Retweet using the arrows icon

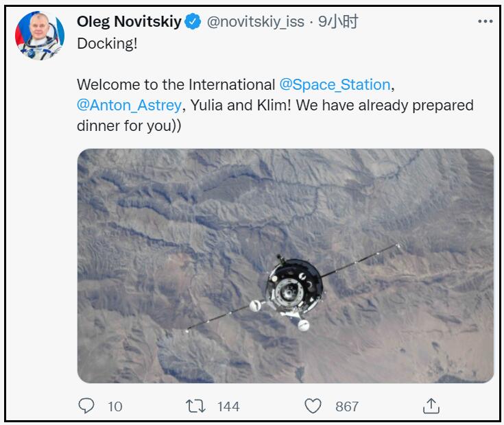tap(195, 406)
